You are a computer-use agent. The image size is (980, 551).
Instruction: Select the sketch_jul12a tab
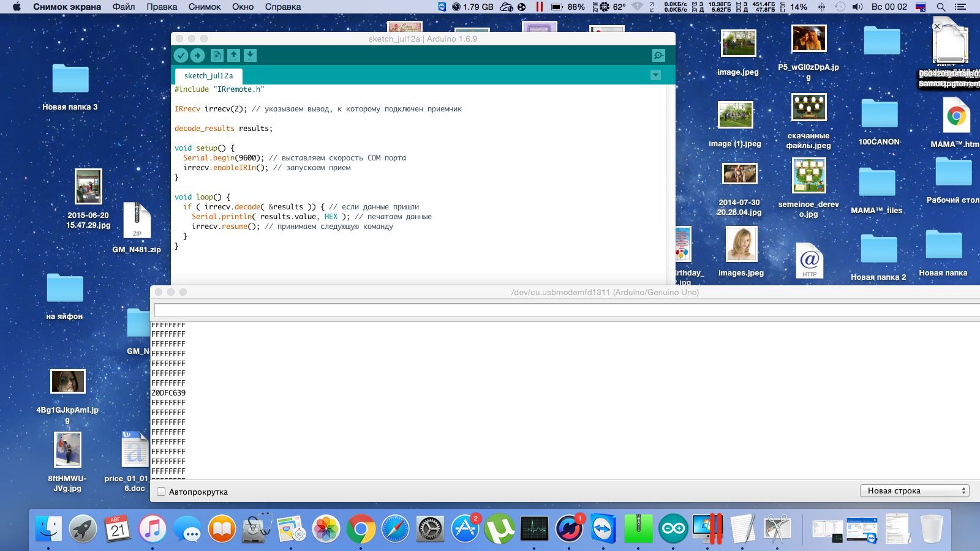click(x=208, y=76)
